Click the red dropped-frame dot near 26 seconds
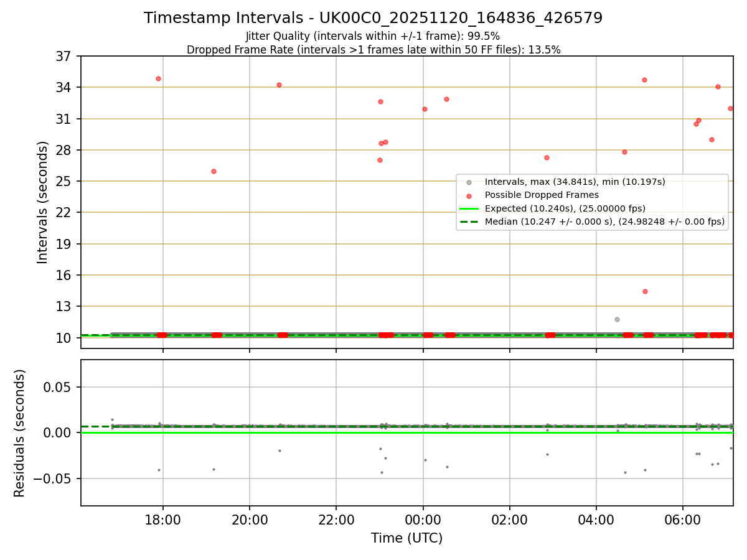The image size is (747, 560). 214,171
